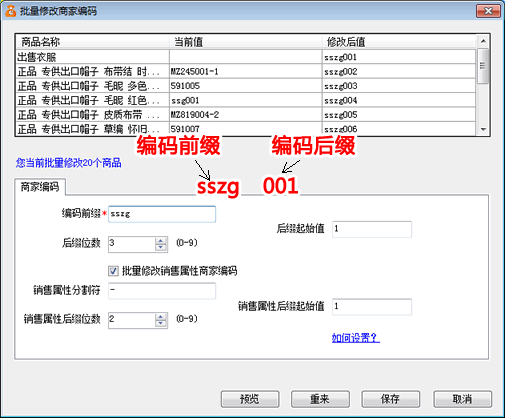Click the 重来 button

pos(320,399)
